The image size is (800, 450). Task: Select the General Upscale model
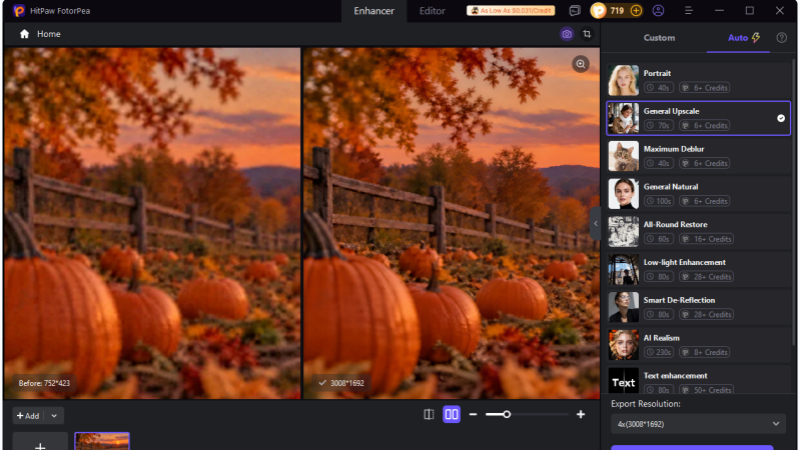[x=698, y=118]
